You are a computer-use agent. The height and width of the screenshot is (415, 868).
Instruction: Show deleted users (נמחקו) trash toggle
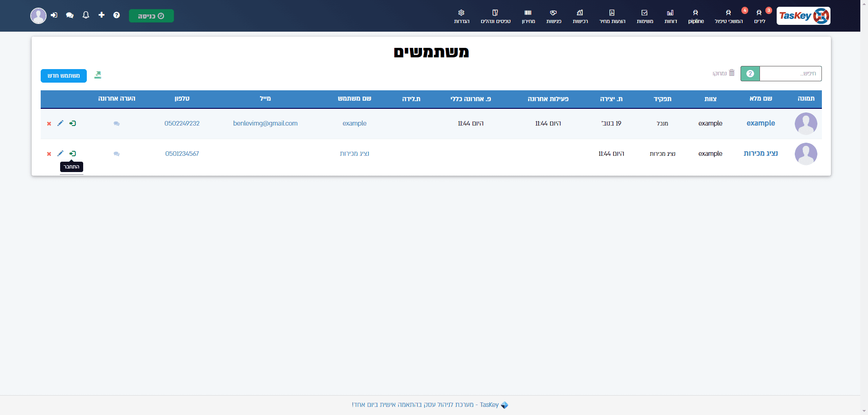coord(724,73)
